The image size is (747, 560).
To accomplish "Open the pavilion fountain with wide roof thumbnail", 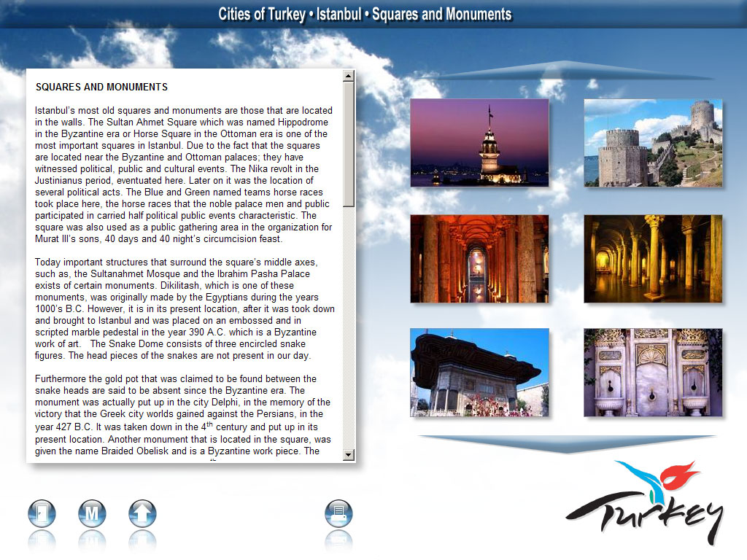I will point(479,373).
